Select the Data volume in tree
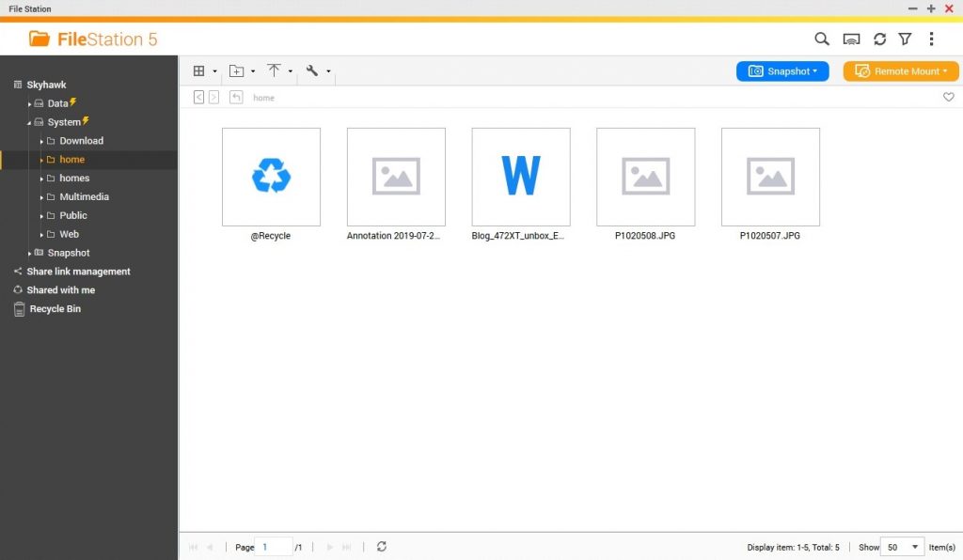This screenshot has width=963, height=560. tap(57, 103)
